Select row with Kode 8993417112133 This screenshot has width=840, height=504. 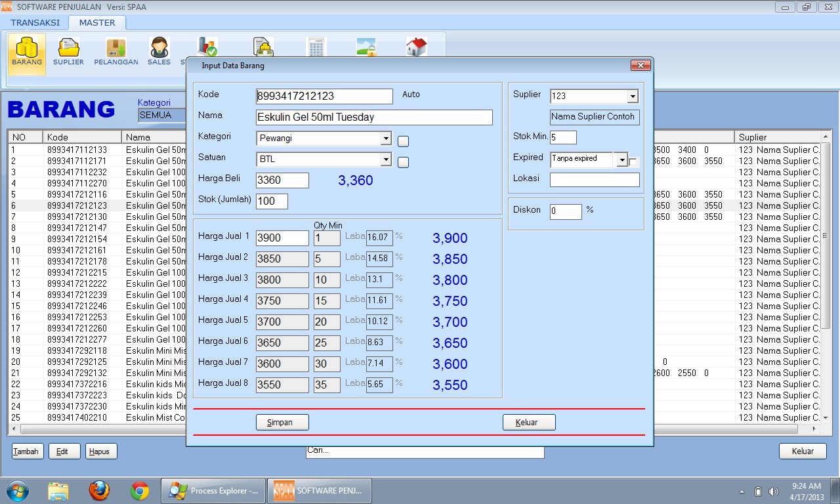click(98, 150)
